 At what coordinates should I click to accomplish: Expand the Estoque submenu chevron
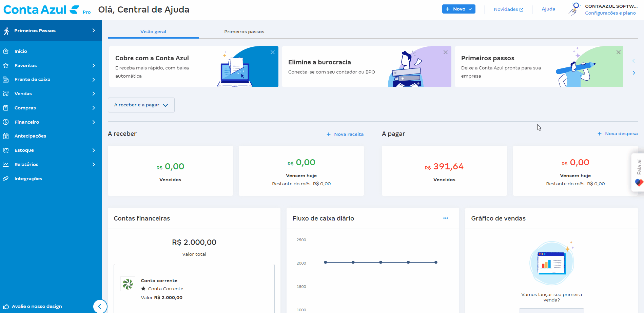(x=94, y=150)
